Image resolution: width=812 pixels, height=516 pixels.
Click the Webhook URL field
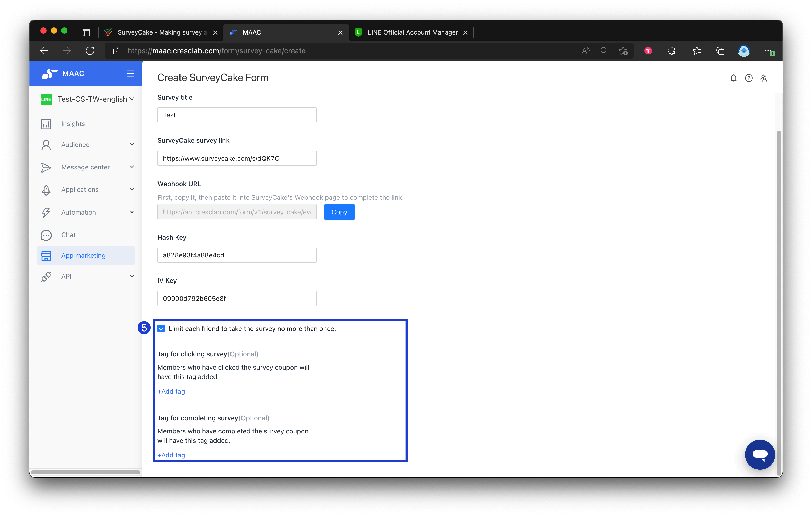(x=237, y=212)
